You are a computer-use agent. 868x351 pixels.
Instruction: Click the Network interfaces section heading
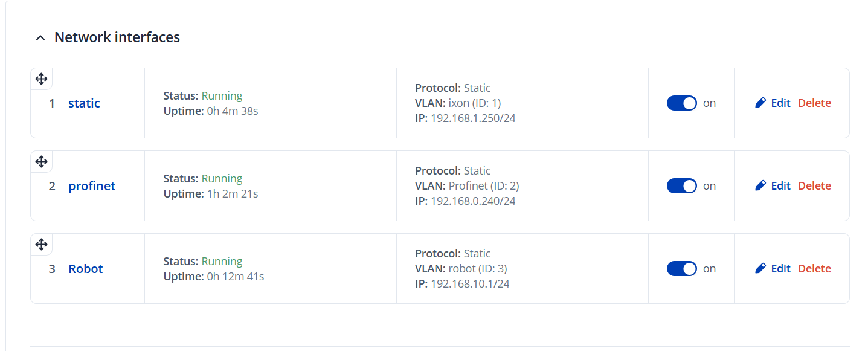point(117,37)
